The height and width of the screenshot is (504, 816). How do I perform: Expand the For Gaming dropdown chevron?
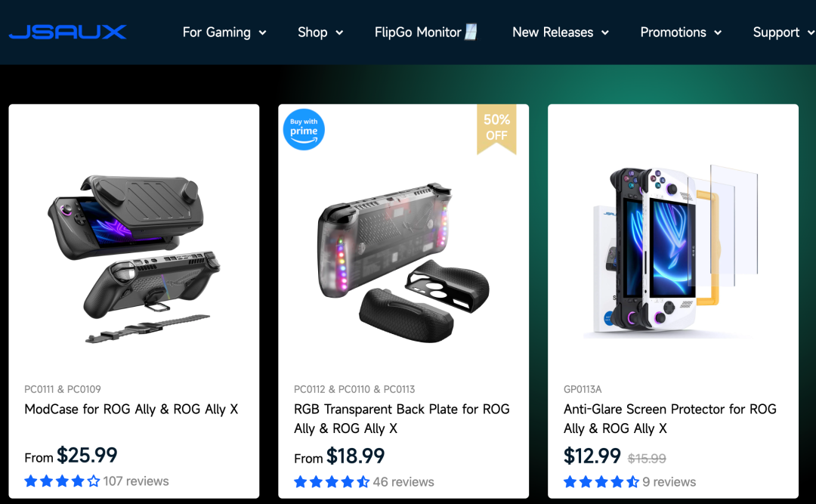tap(262, 33)
